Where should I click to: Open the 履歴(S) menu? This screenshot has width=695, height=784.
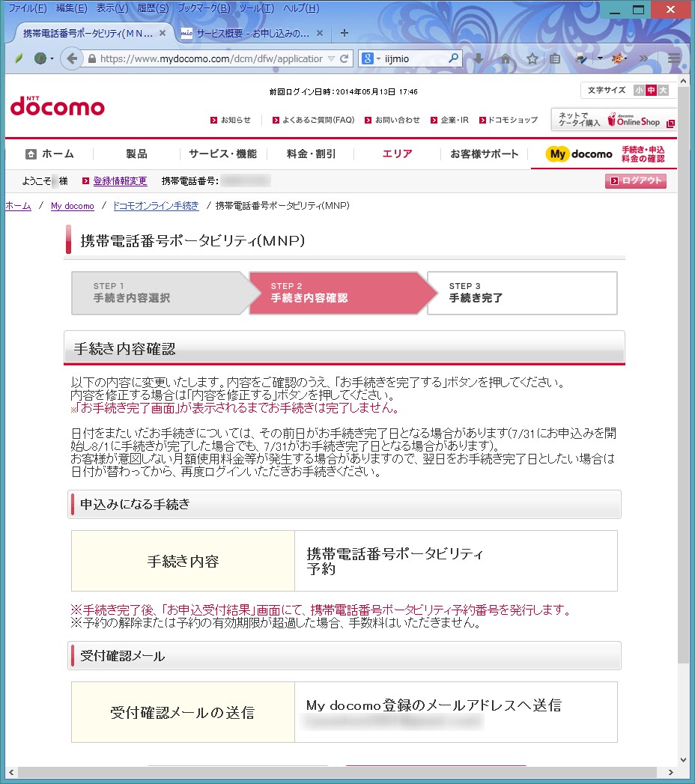(153, 8)
